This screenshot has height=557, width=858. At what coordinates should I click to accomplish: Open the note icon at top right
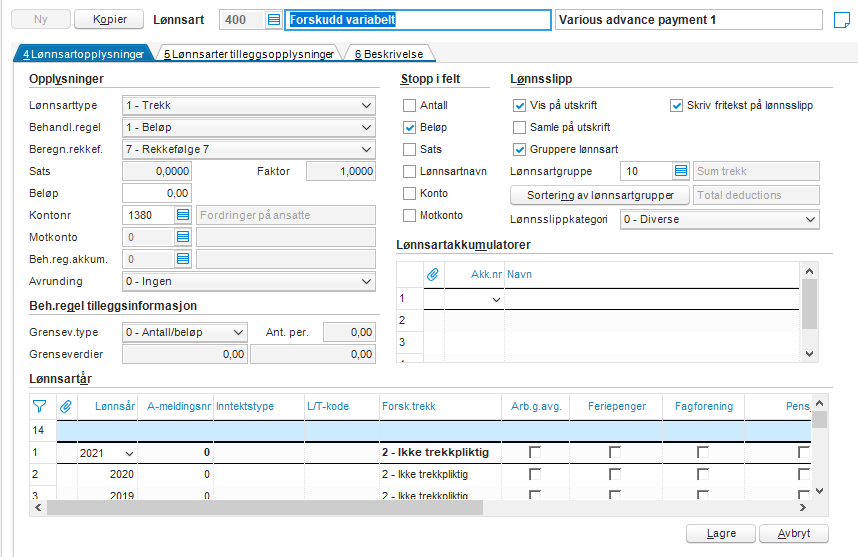842,20
